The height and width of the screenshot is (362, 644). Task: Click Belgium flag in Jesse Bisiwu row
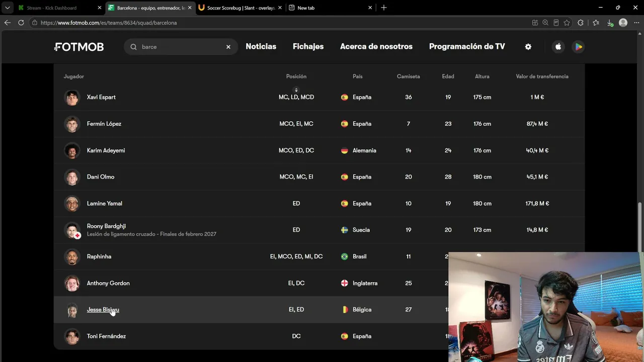[x=344, y=310]
